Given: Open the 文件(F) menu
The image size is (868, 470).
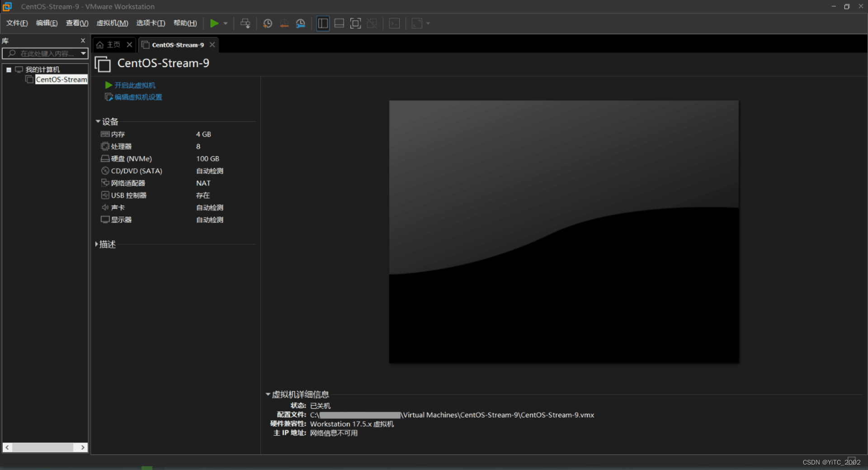Looking at the screenshot, I should pyautogui.click(x=17, y=23).
